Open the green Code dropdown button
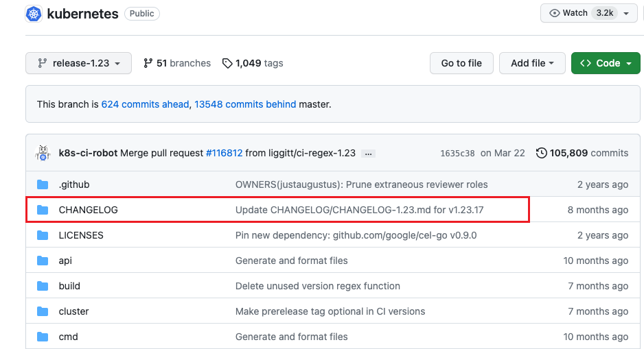 coord(606,63)
